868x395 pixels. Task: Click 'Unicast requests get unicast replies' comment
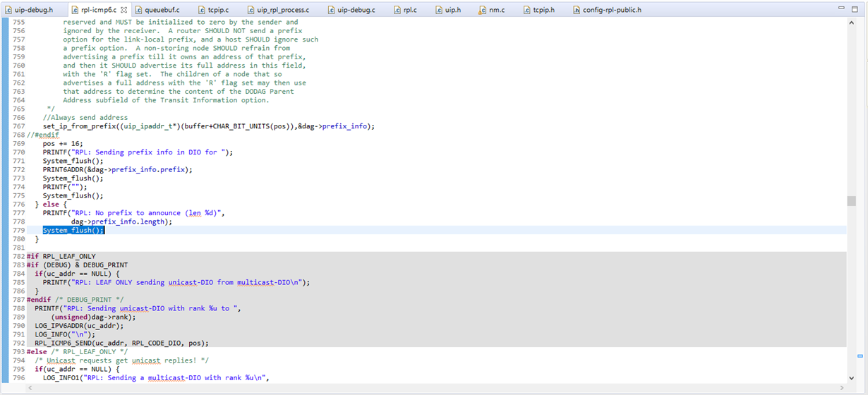121,360
